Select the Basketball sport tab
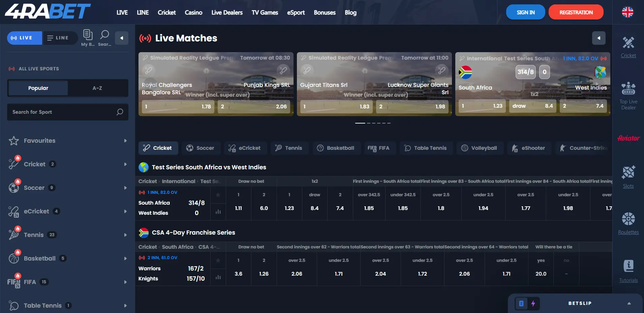 coord(336,148)
